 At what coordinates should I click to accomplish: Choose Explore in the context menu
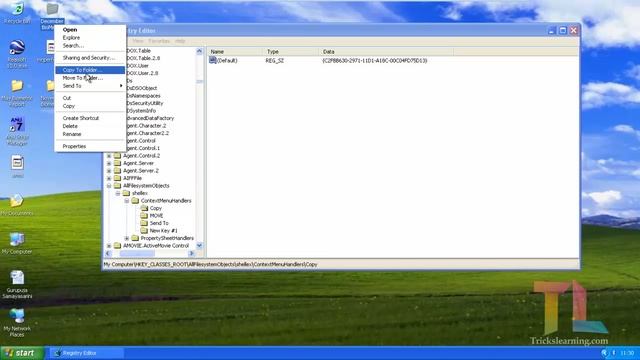90,38
